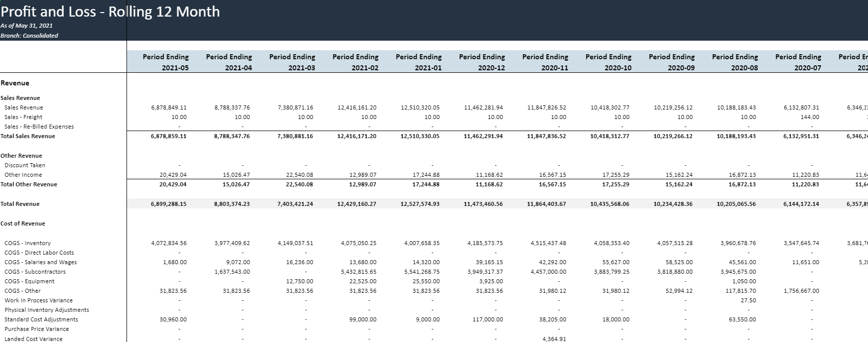Select the Standard Cost Adjustments row label

pyautogui.click(x=41, y=319)
